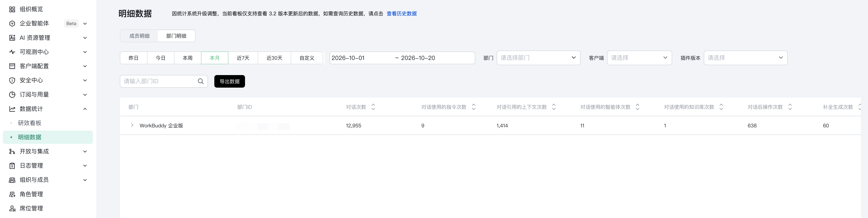This screenshot has height=218, width=868.
Task: Click the 开放与集成 branch icon
Action: pyautogui.click(x=12, y=152)
